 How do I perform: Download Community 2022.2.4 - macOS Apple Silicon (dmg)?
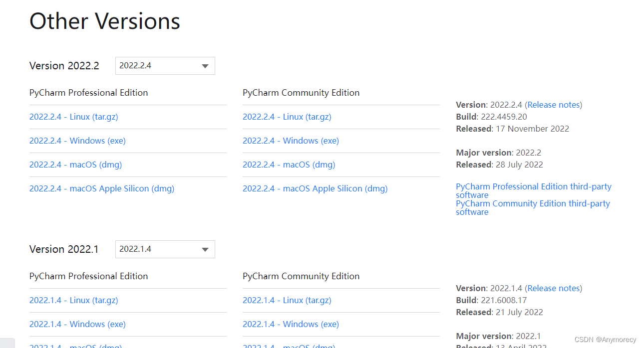coord(315,188)
